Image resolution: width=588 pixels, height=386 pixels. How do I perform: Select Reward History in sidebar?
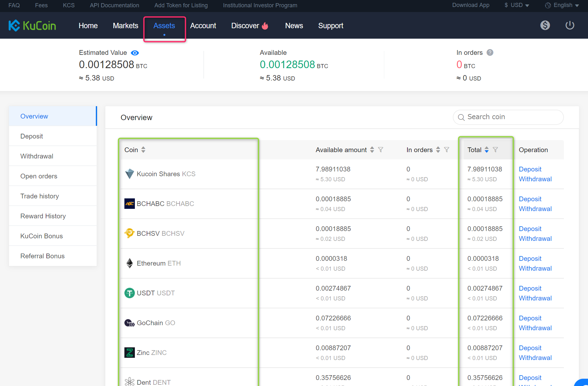53,216
